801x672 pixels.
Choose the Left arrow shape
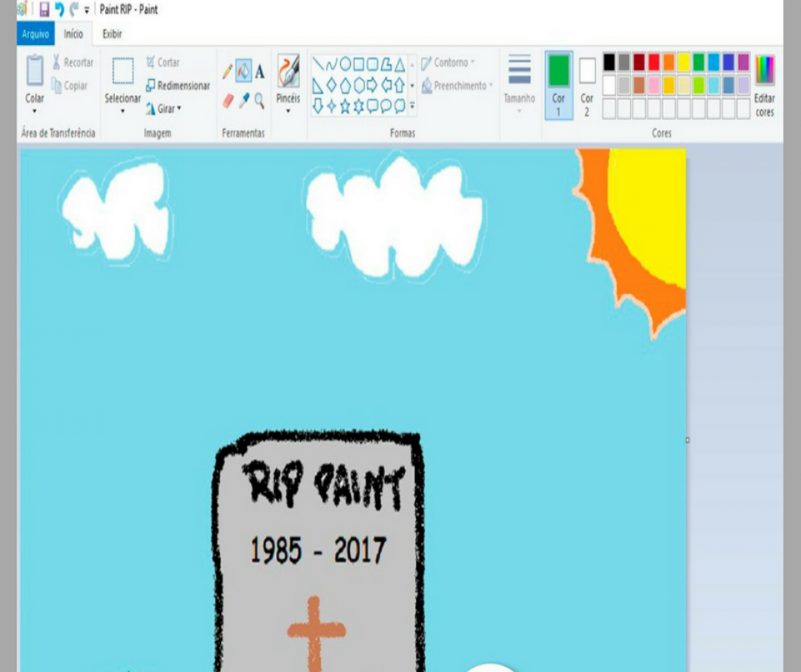coord(386,85)
